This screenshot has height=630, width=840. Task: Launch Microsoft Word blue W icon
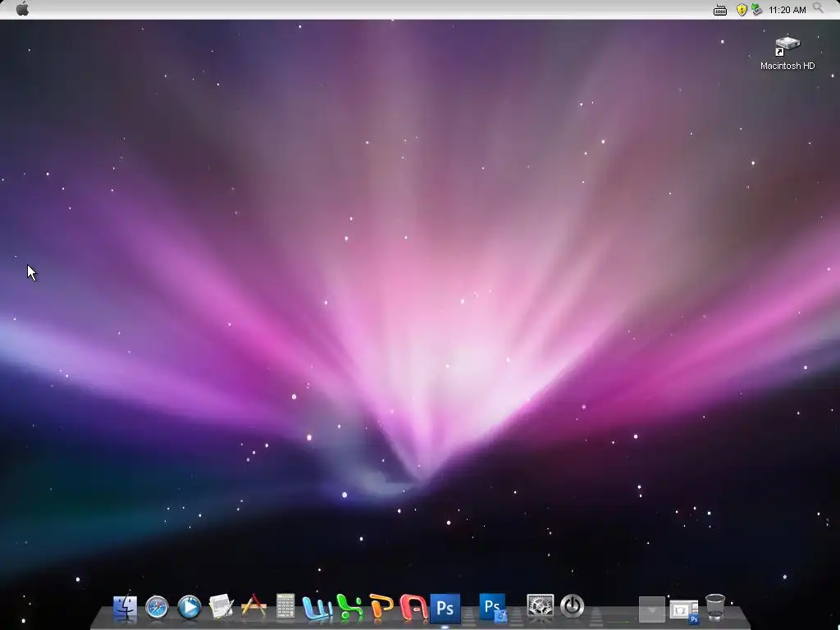click(x=317, y=608)
